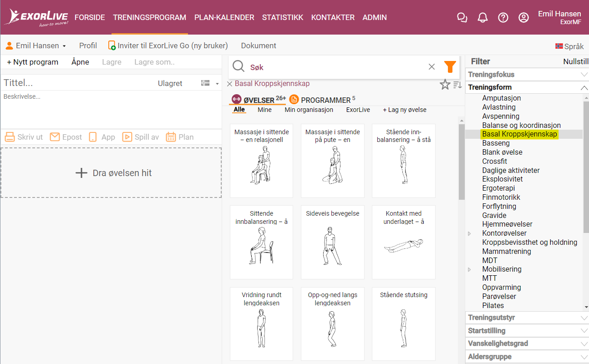Viewport: 589px width, 364px height.
Task: Expand the Treningsfokus filter section
Action: click(x=527, y=74)
